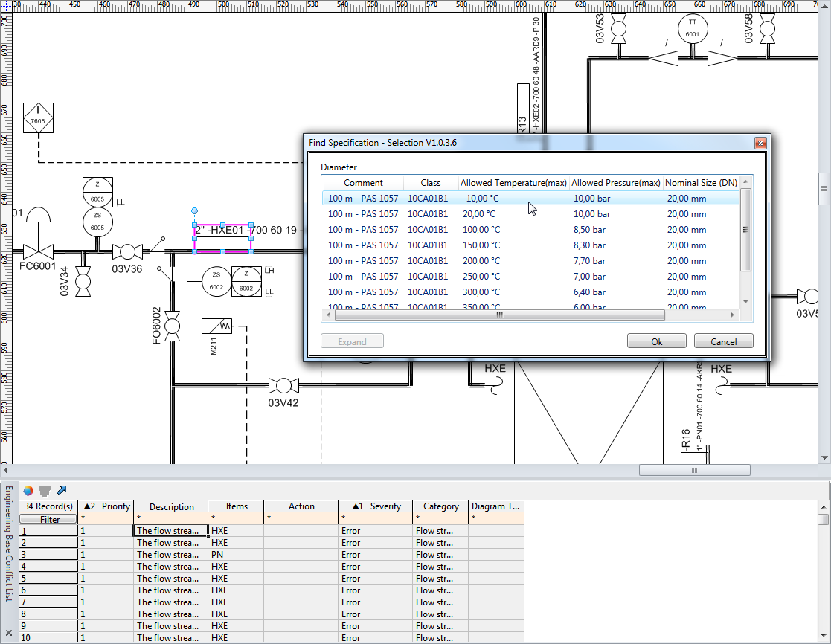Click the filter field under Description column

tap(170, 518)
